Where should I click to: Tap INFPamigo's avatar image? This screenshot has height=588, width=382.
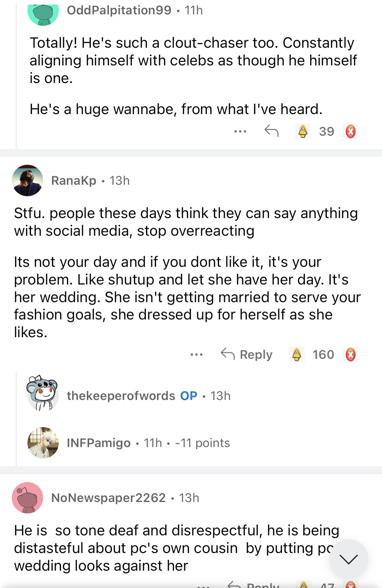[43, 443]
